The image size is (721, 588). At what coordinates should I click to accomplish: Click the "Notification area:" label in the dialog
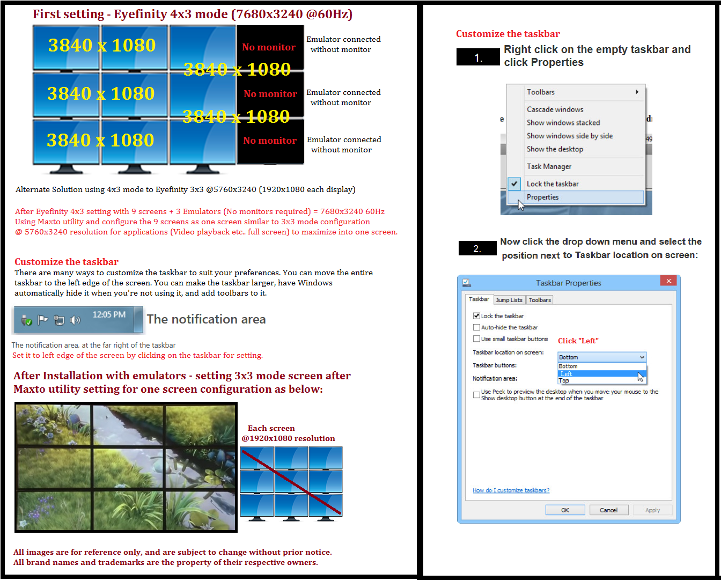pyautogui.click(x=495, y=379)
